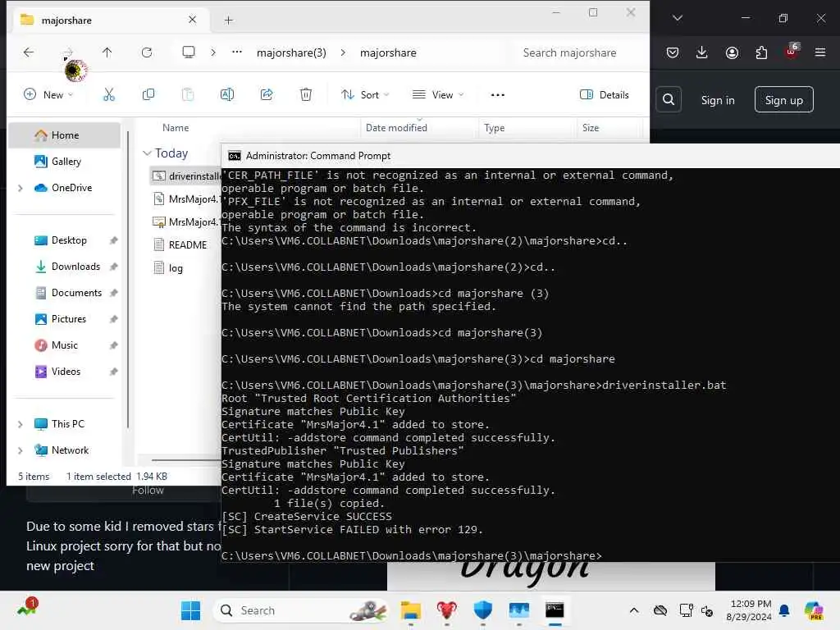Select the majorshare(3) breadcrumb

tap(291, 52)
